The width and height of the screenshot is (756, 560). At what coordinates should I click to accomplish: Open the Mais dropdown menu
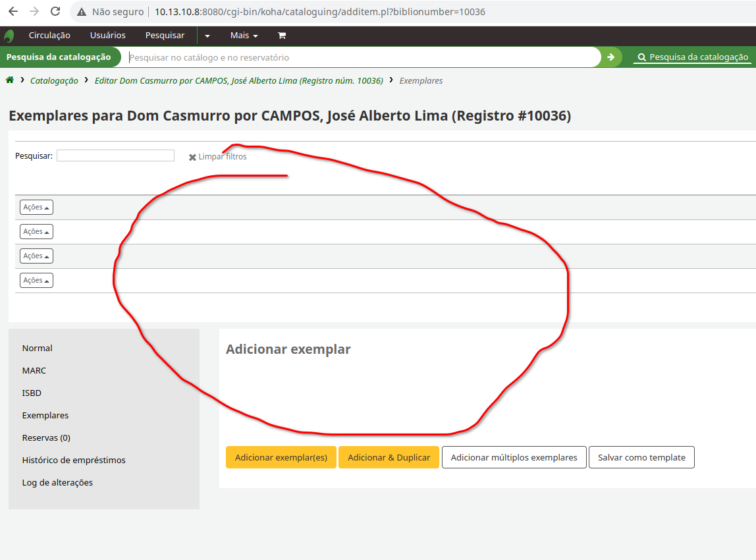[x=244, y=36]
